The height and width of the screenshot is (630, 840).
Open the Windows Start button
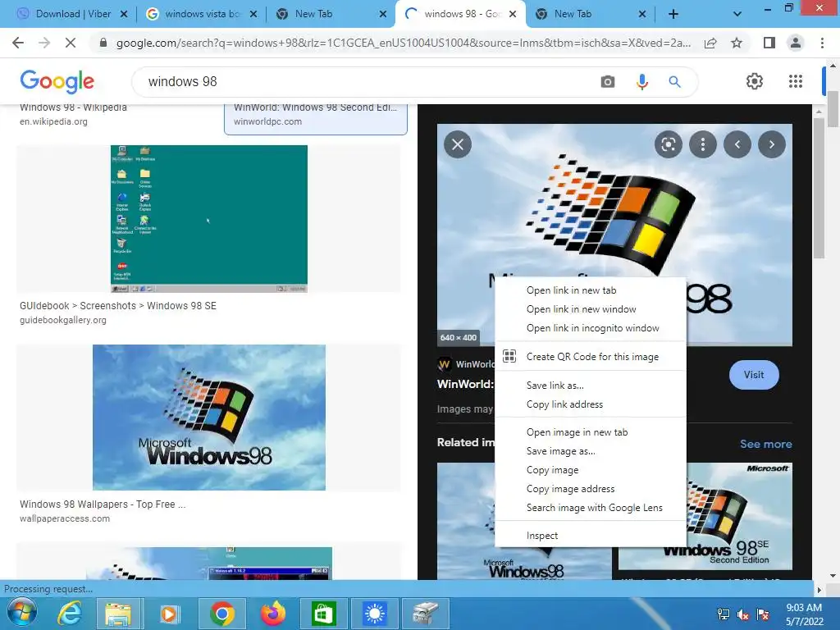[21, 613]
